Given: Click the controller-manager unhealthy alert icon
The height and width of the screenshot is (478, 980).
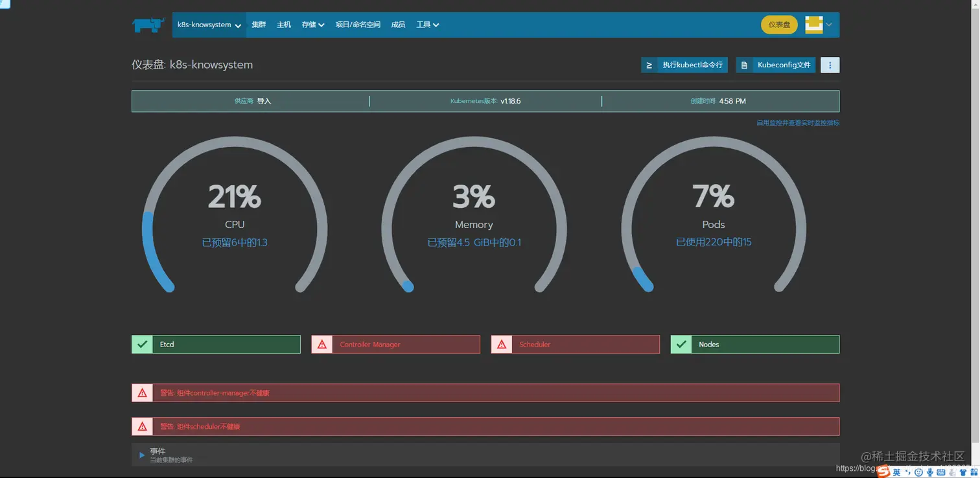Looking at the screenshot, I should pyautogui.click(x=142, y=393).
